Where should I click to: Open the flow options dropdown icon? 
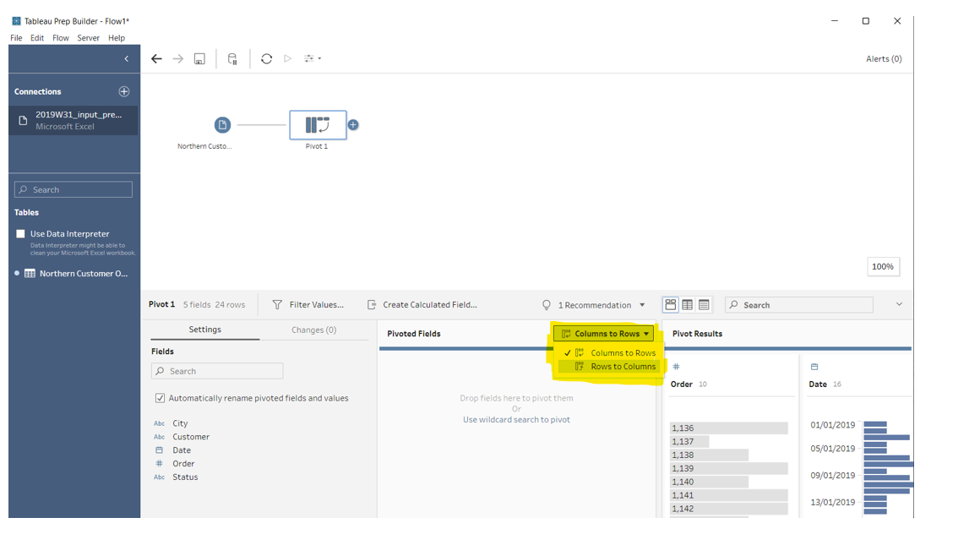coord(313,59)
